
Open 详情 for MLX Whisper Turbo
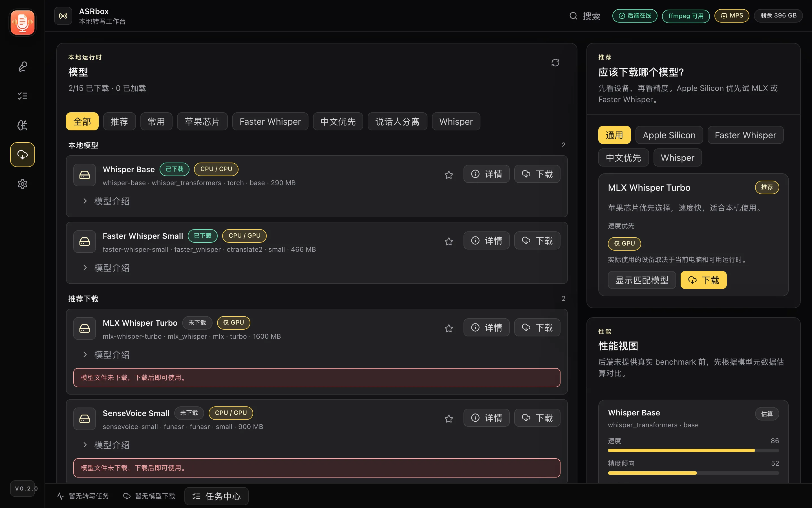(487, 328)
